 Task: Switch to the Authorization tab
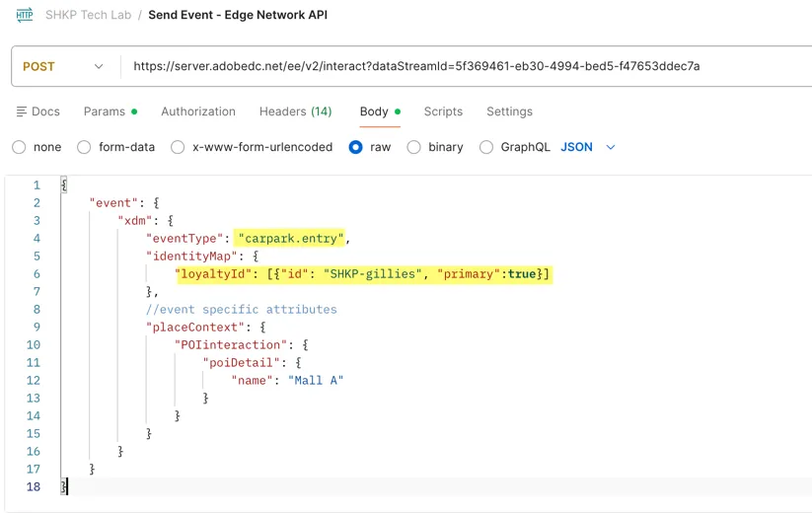tap(198, 111)
